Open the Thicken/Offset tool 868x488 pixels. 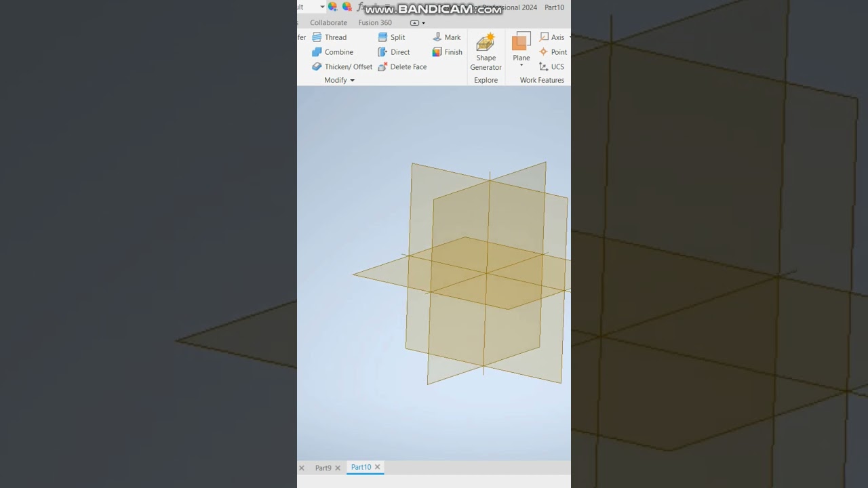(342, 66)
